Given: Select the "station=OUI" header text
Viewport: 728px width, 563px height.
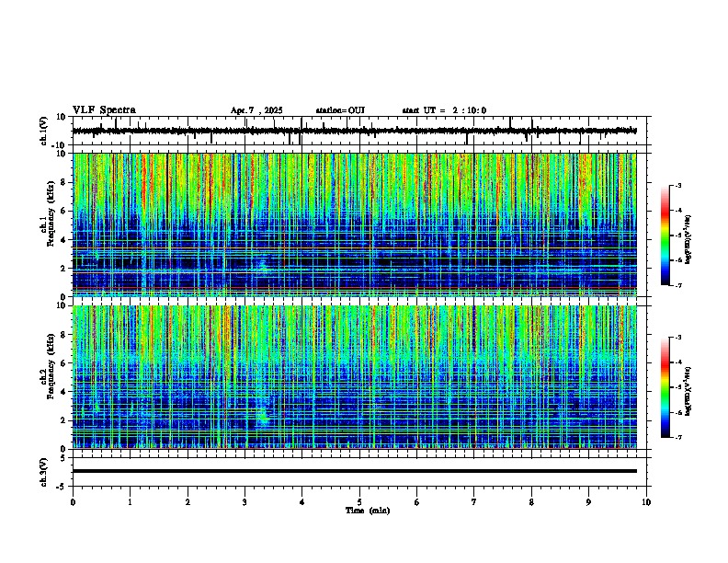Looking at the screenshot, I should tap(340, 110).
